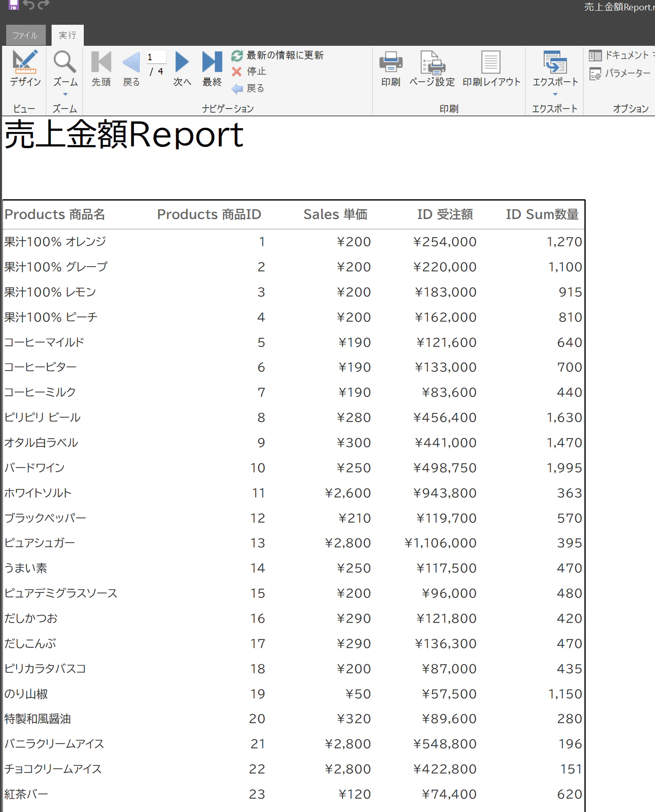Click the だしこんぶ product name
Screen dimensions: 655x812
point(30,644)
